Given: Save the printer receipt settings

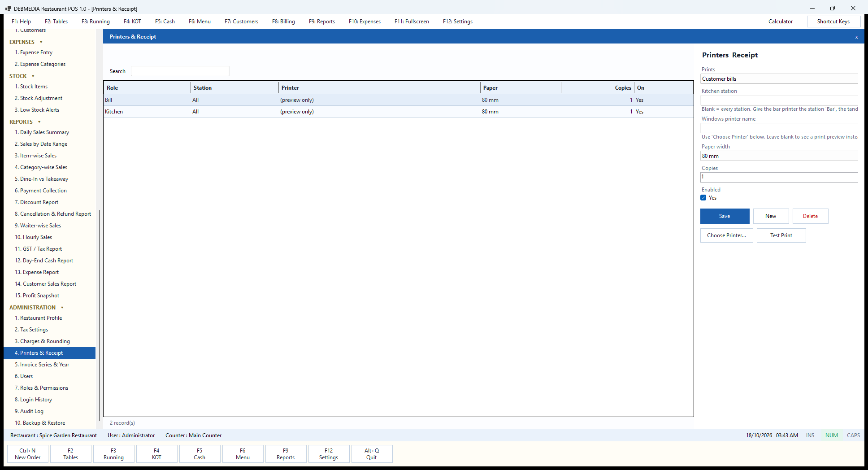Looking at the screenshot, I should click(725, 216).
